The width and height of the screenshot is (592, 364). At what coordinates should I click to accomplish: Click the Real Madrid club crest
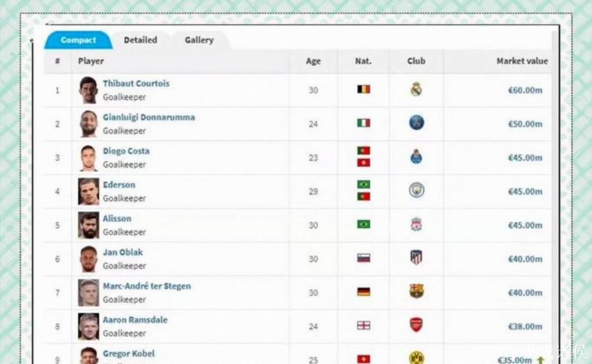click(x=416, y=90)
